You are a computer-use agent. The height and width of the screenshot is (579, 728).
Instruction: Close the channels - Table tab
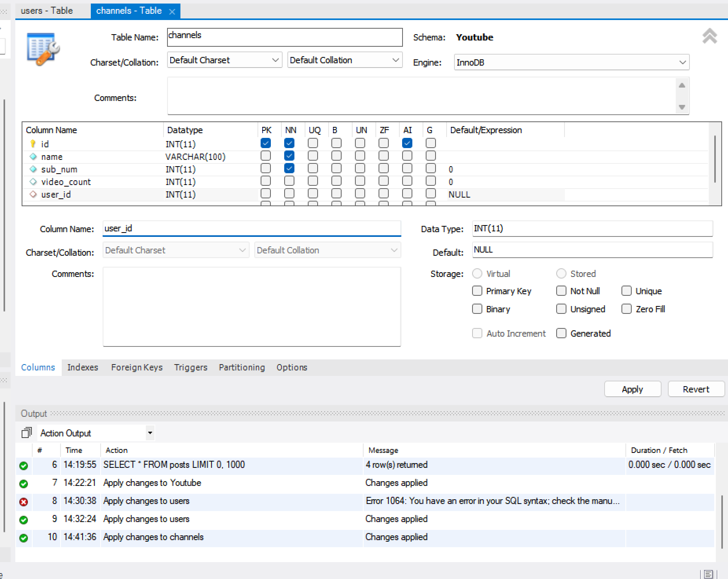[172, 11]
